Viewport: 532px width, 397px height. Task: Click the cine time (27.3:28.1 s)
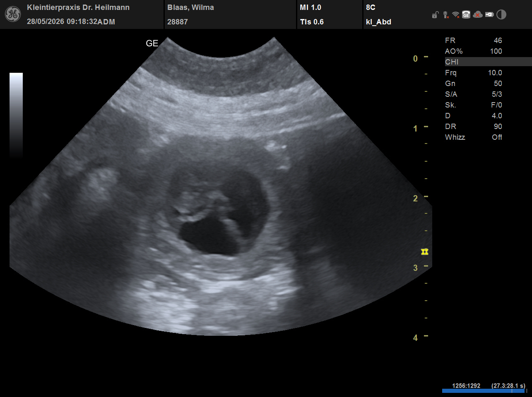click(508, 386)
